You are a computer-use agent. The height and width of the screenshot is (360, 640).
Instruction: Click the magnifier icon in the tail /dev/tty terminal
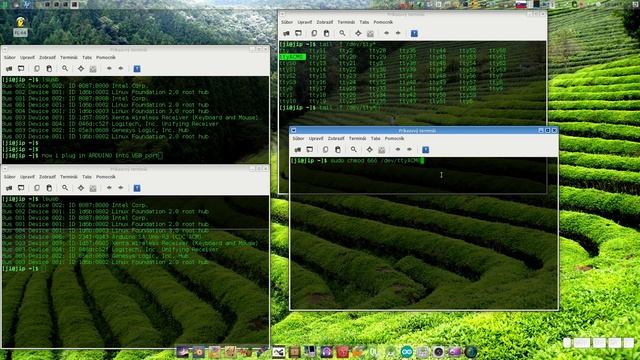click(342, 33)
